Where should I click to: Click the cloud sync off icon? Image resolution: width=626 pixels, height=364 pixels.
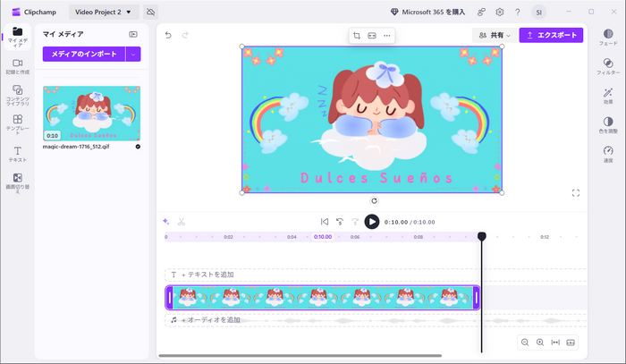(150, 12)
